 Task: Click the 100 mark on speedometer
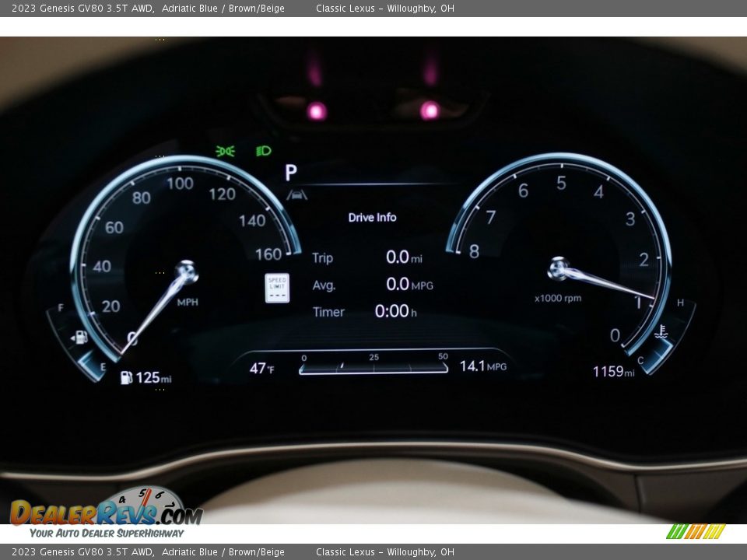coord(180,184)
